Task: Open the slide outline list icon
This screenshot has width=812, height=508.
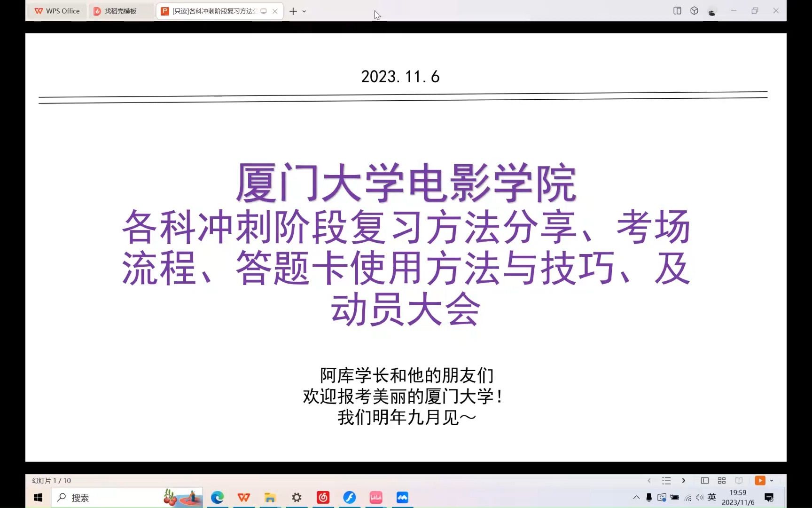Action: [x=667, y=480]
